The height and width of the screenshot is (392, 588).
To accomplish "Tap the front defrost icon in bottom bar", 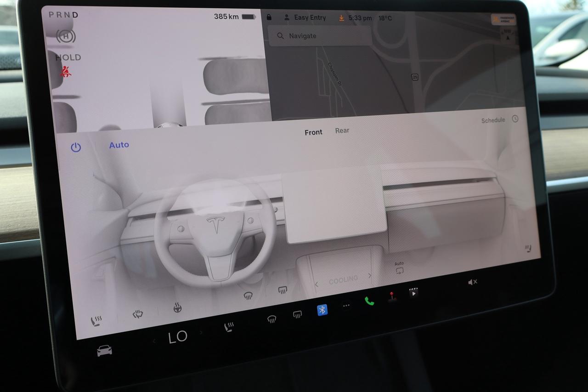I will [272, 319].
